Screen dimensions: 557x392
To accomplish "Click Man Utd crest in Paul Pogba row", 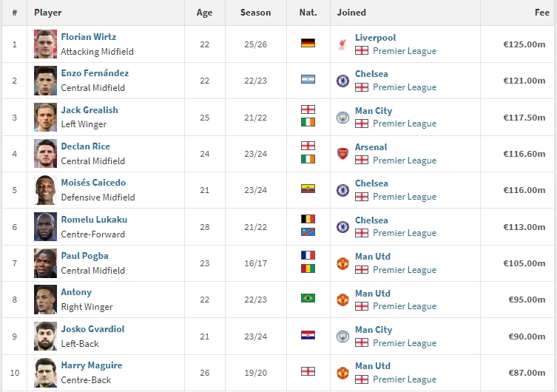I will click(342, 263).
